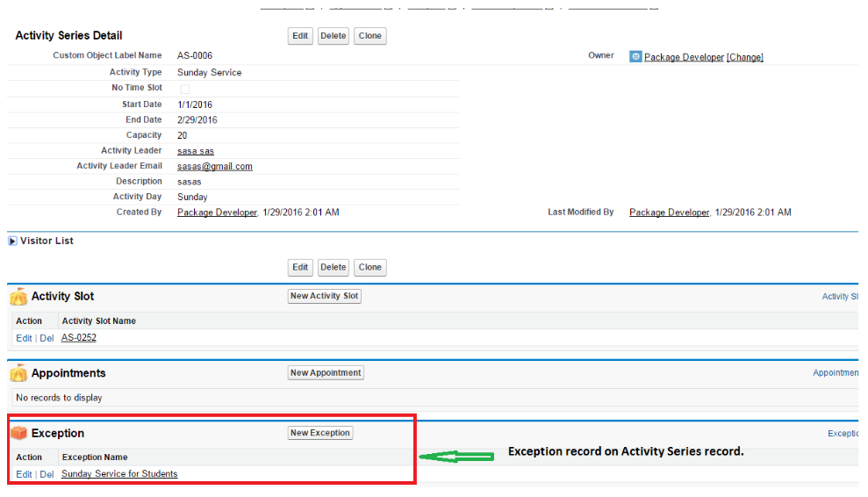Click the sasas@gmail.com email link

(214, 167)
